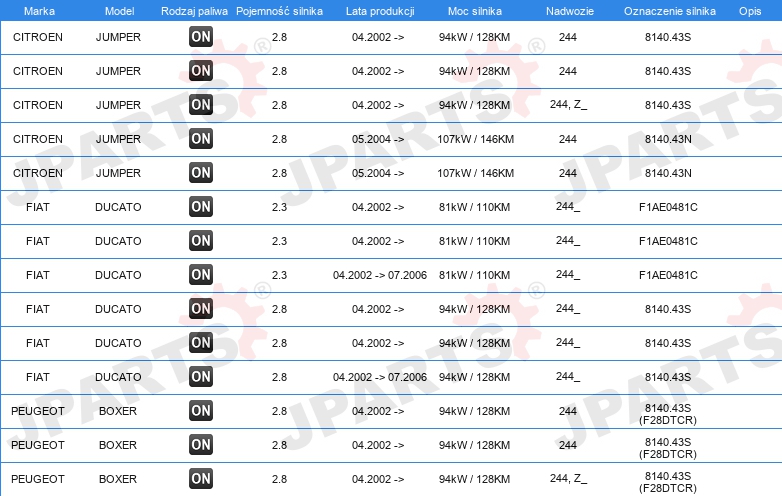Click the Model column header
Screen dimensions: 782x496
(119, 11)
